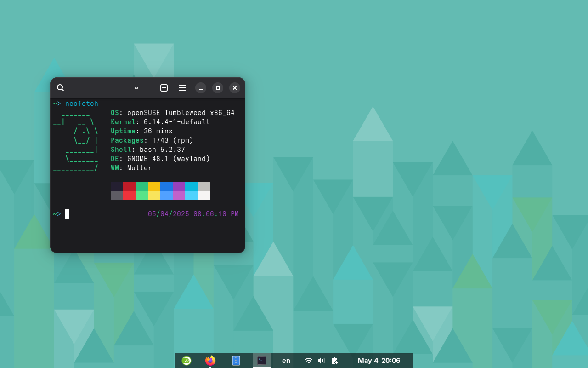
Task: Click the volume speaker icon
Action: (x=322, y=361)
